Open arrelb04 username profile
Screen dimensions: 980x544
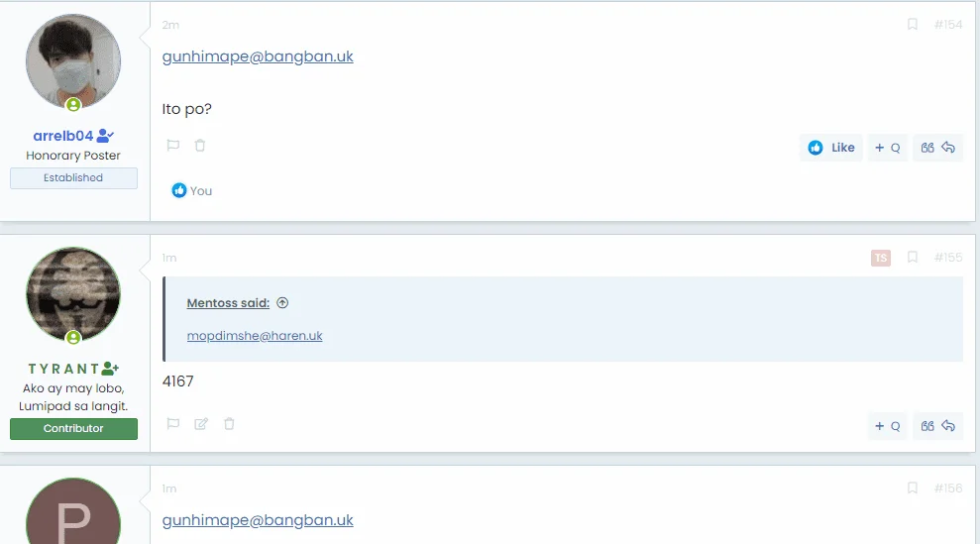[x=63, y=136]
